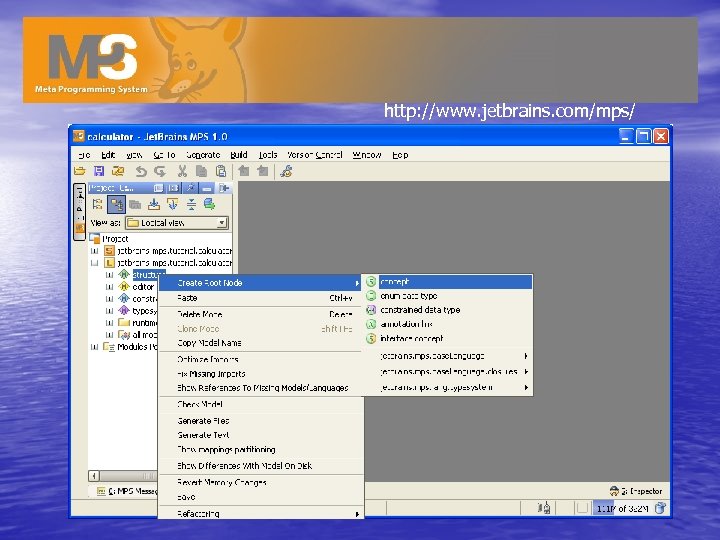Click the Paste clipboard toolbar icon
The image size is (720, 540).
pos(221,172)
